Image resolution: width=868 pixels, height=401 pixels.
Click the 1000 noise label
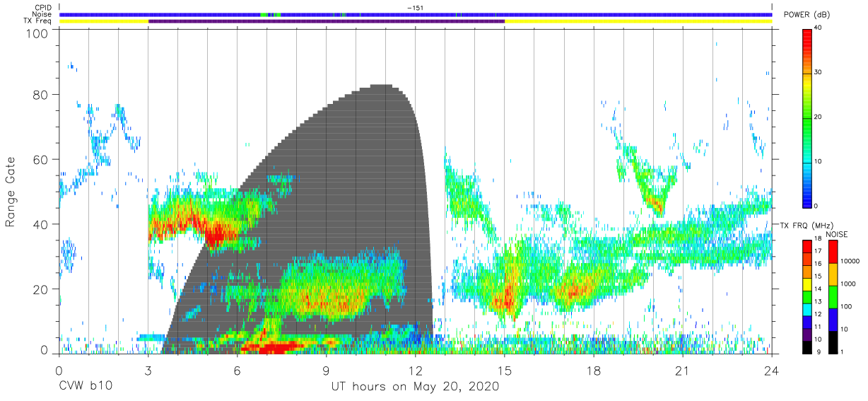(848, 284)
